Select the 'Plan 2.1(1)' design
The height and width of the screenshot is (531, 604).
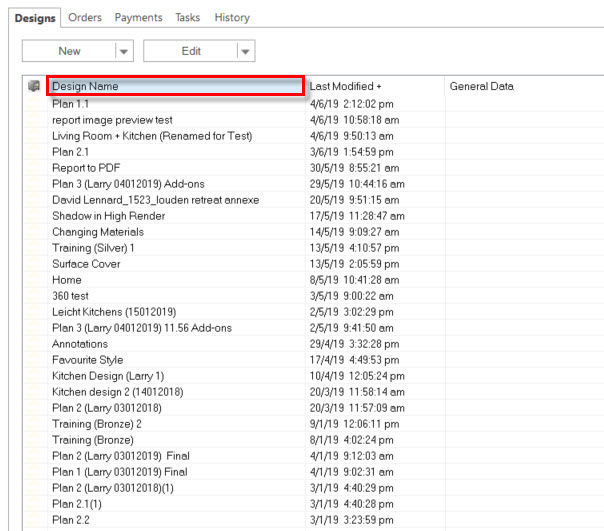tap(77, 504)
